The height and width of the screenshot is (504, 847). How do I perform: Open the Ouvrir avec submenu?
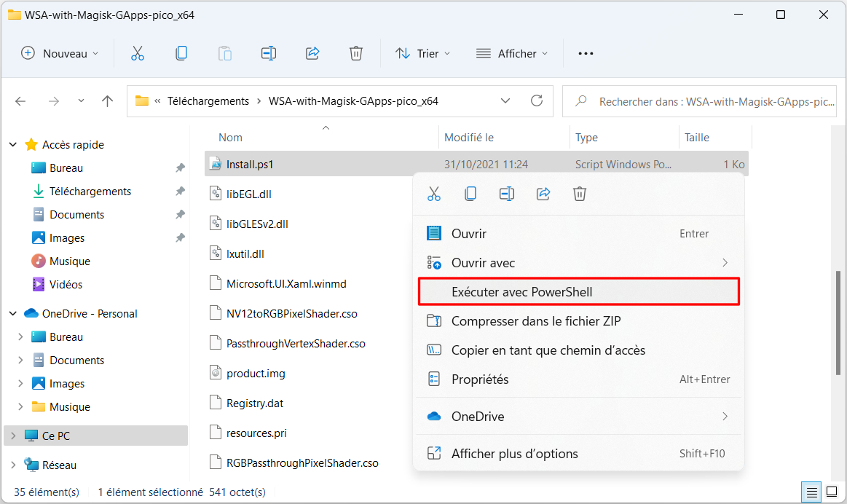click(x=578, y=262)
